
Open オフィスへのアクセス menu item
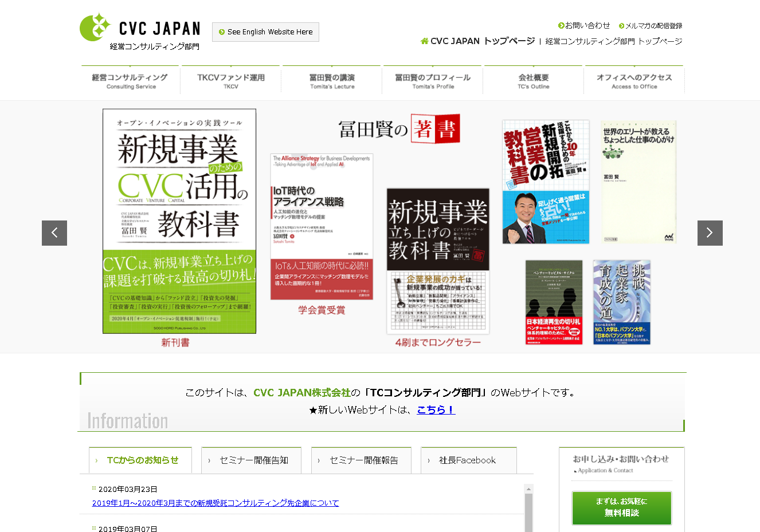point(634,80)
